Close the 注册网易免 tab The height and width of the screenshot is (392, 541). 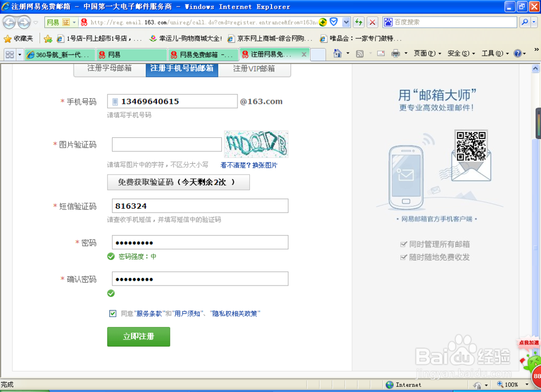tap(304, 54)
